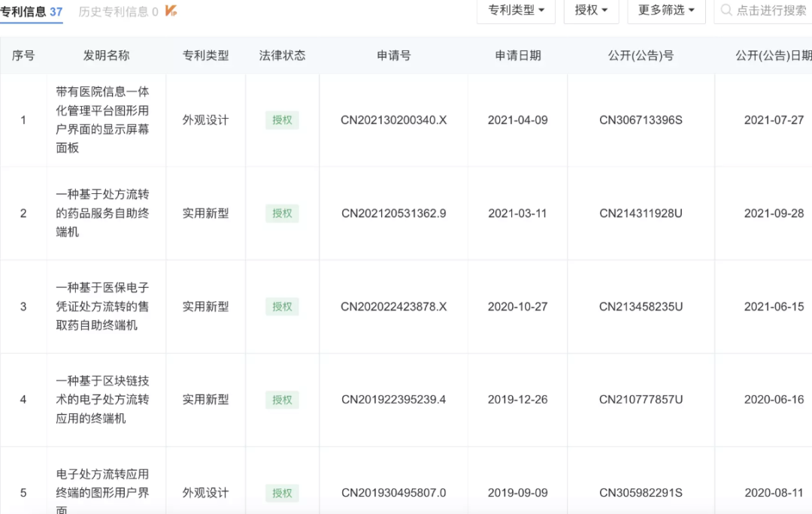Viewport: 812px width, 514px height.
Task: Click the 授权 badge of row 3
Action: 281,307
